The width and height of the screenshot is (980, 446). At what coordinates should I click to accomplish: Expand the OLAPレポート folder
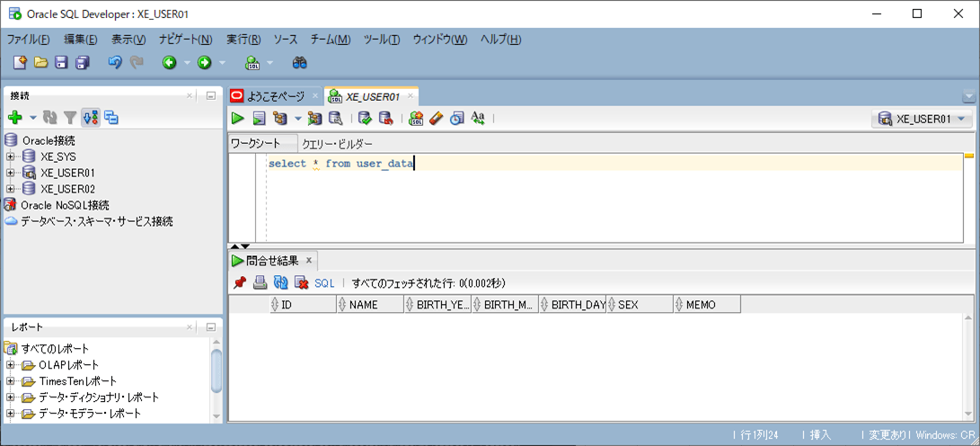point(11,365)
